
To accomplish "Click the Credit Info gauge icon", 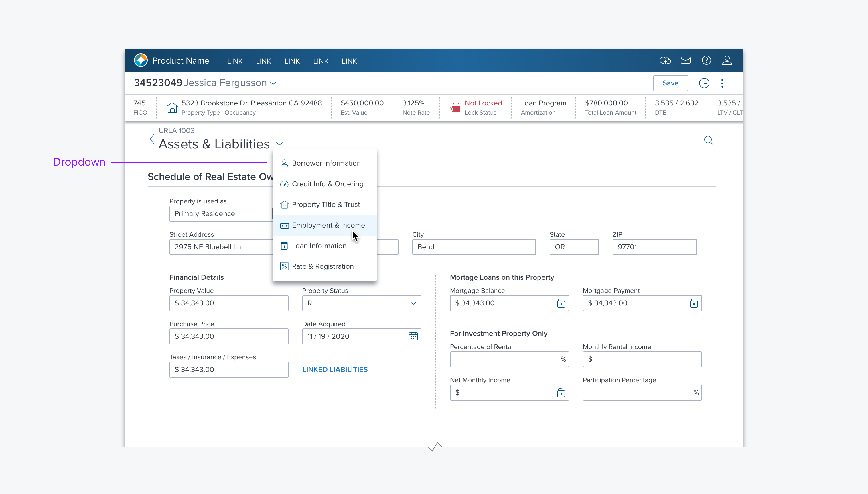I will pyautogui.click(x=284, y=184).
